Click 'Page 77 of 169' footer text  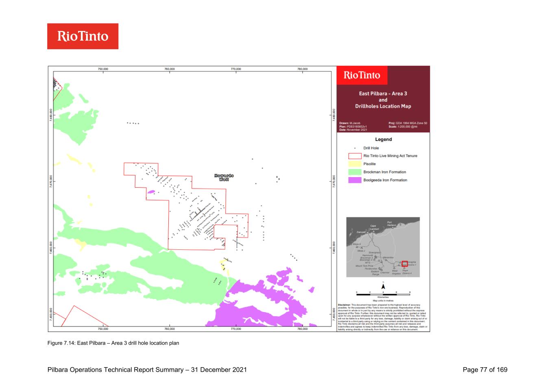pos(485,370)
